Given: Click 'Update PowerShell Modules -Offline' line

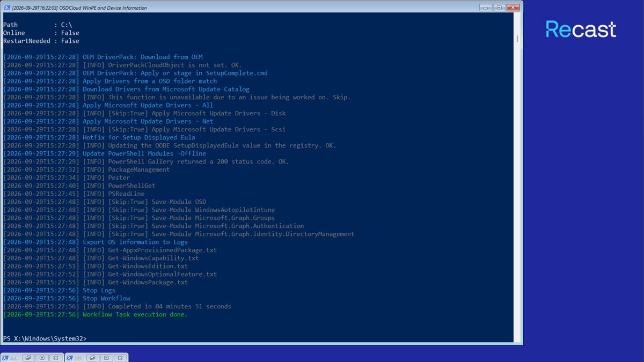Looking at the screenshot, I should (105, 153).
